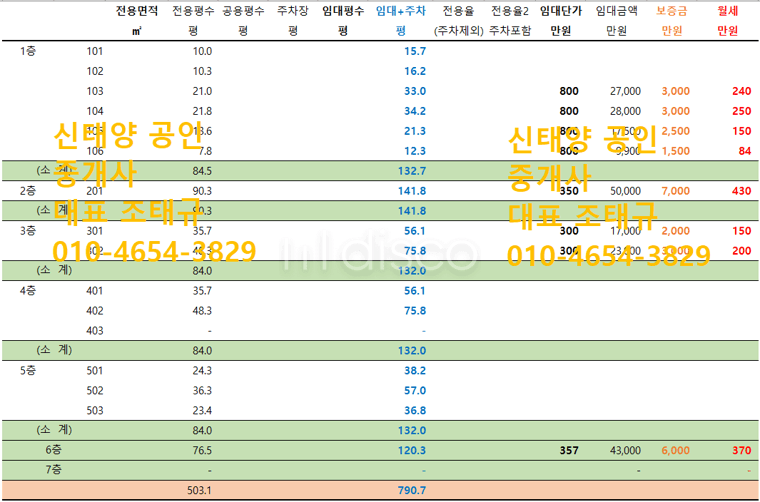Select rental amount 43,000 in 6층 row
760x502 pixels.
(625, 451)
